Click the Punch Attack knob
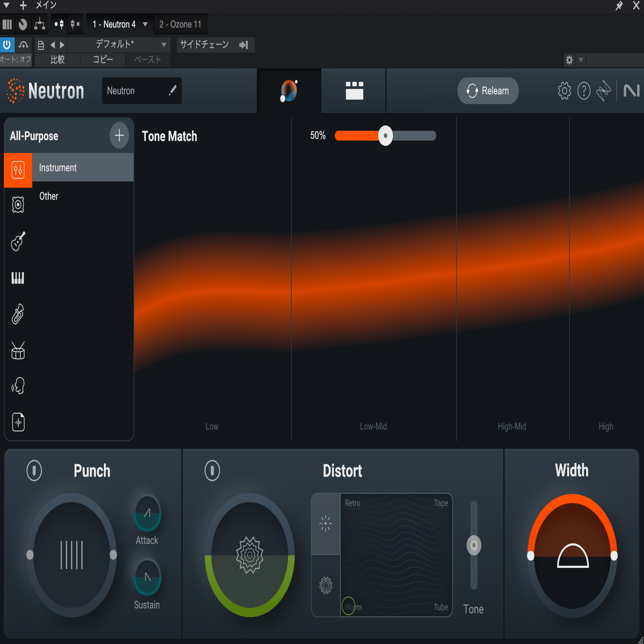 pyautogui.click(x=147, y=513)
